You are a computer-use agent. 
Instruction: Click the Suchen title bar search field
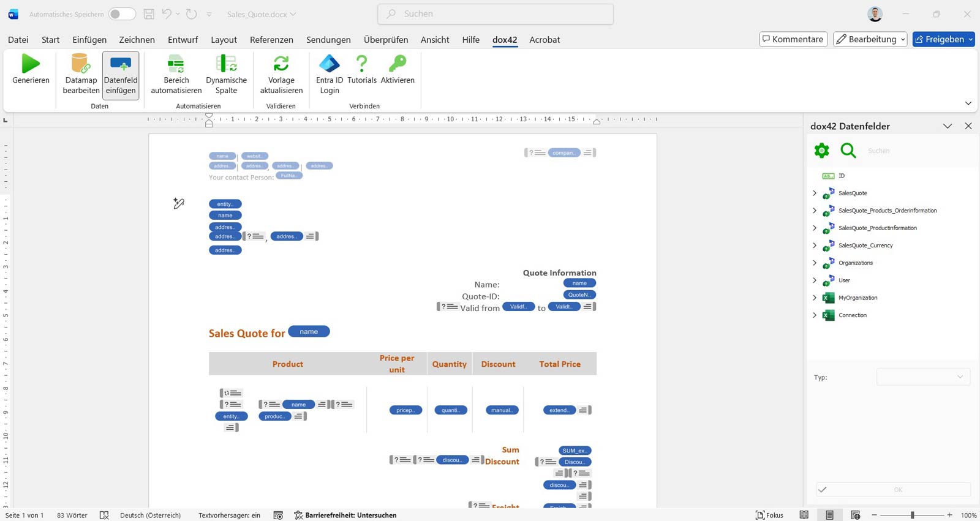click(496, 14)
